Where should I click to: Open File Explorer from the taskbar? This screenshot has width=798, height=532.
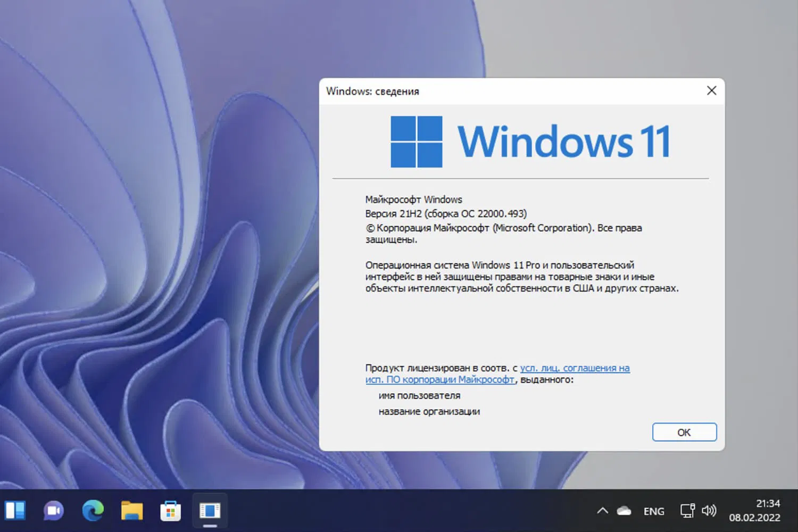click(131, 510)
